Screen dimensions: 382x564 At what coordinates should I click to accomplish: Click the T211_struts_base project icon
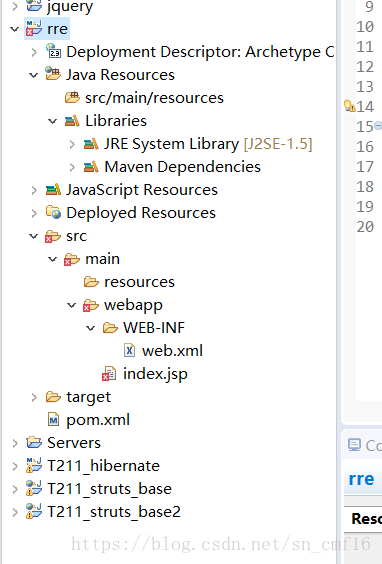click(x=34, y=488)
